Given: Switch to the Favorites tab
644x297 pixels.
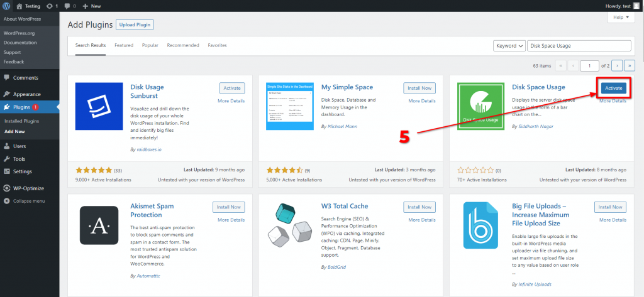Looking at the screenshot, I should tap(217, 46).
